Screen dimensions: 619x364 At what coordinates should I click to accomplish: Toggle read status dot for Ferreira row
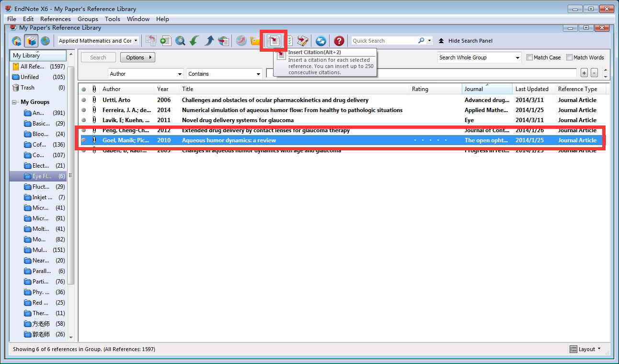(84, 110)
